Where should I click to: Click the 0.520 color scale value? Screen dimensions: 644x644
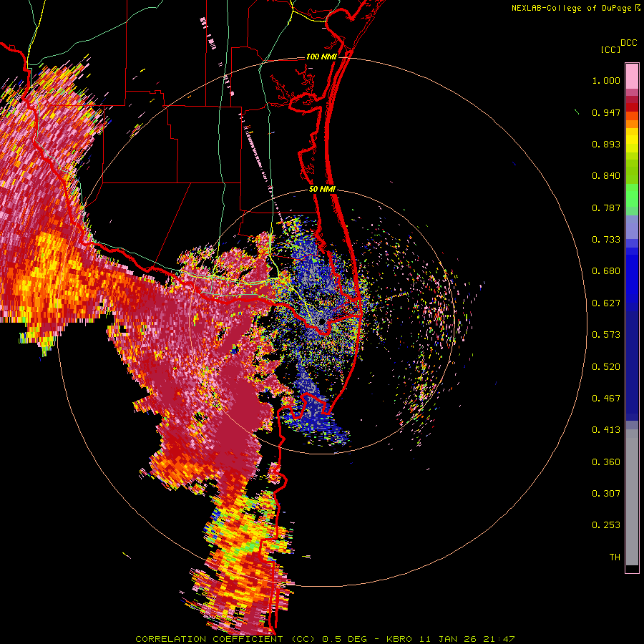606,367
